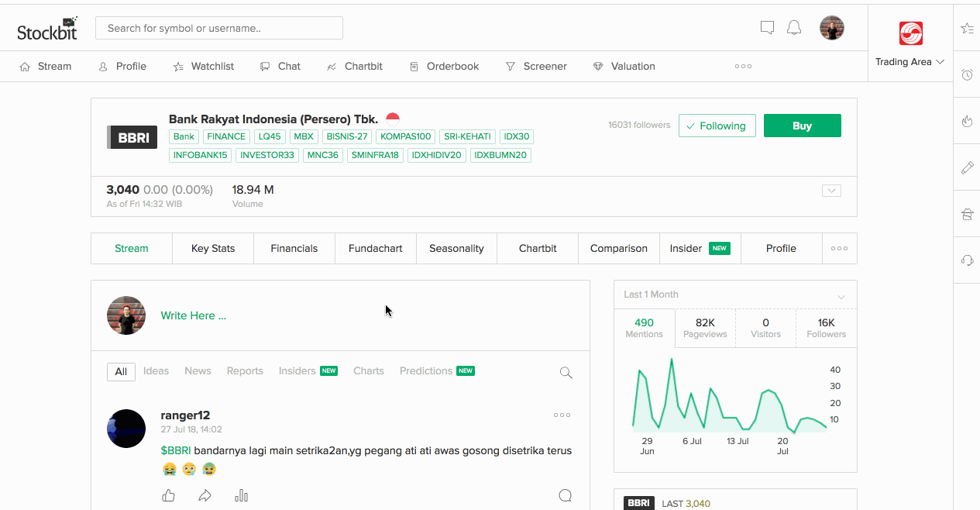Click the IDXHIDIV20 tag

coord(436,155)
